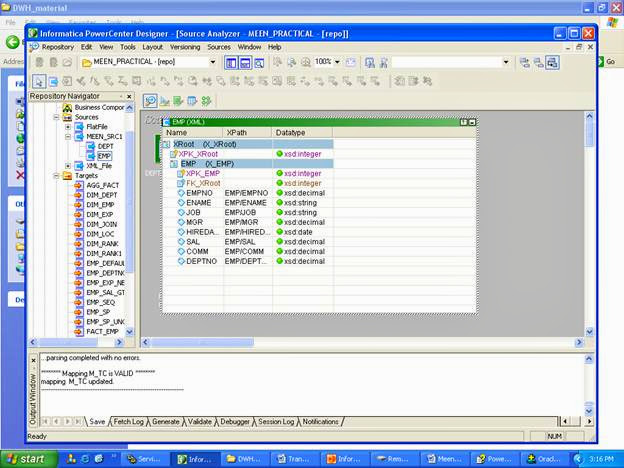Collapse the EMP (X_EMP) group in XML view
624x468 pixels.
[174, 164]
